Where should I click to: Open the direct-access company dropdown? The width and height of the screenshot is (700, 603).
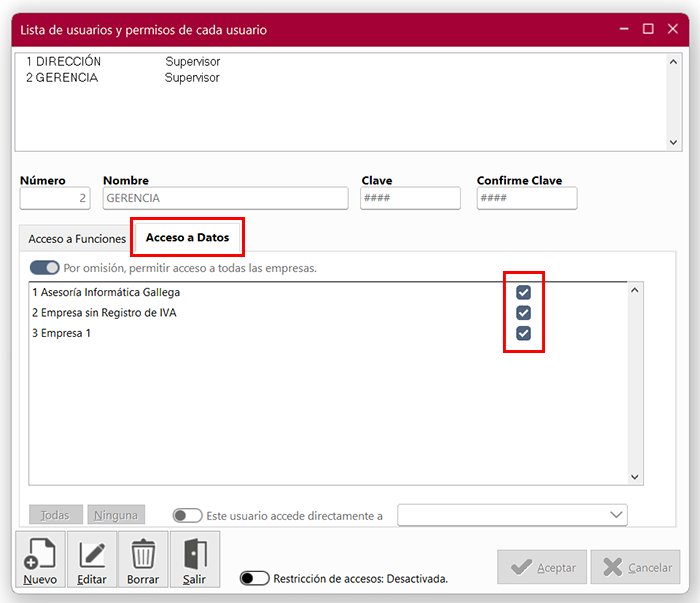(616, 515)
